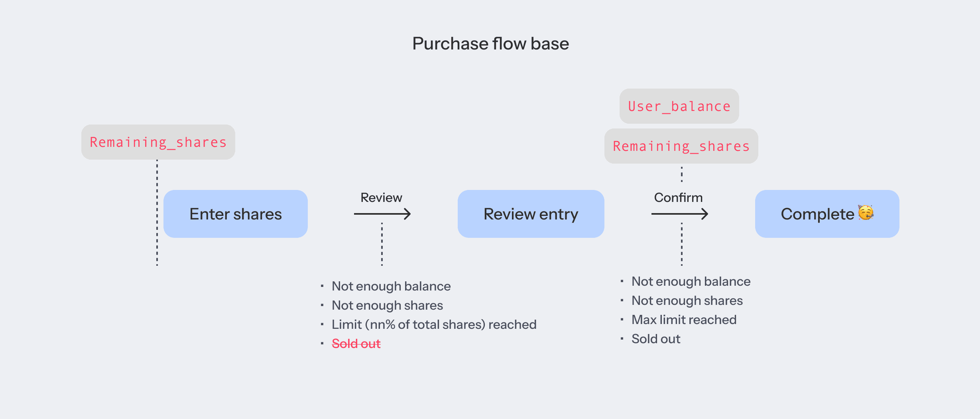Click the Confirm label above arrow
This screenshot has width=980, height=419.
point(679,198)
